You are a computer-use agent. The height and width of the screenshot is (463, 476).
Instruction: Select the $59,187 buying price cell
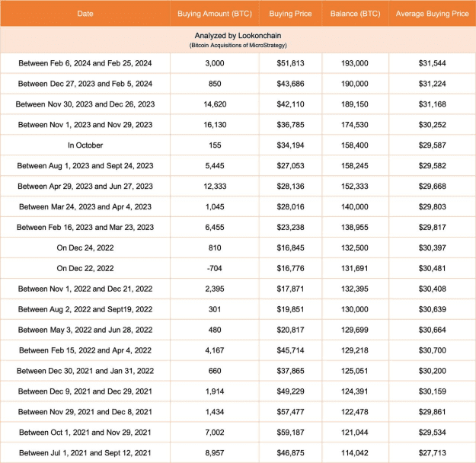(x=290, y=433)
